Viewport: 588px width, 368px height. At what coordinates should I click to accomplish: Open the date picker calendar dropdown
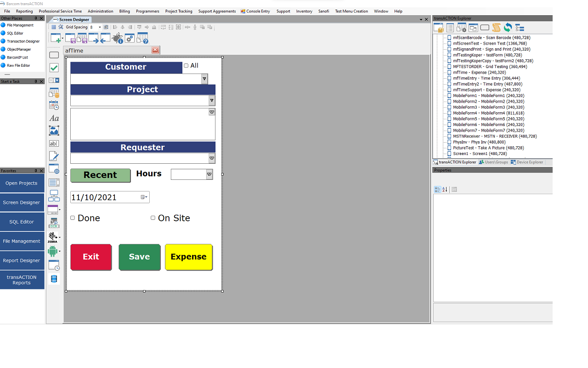tap(144, 197)
